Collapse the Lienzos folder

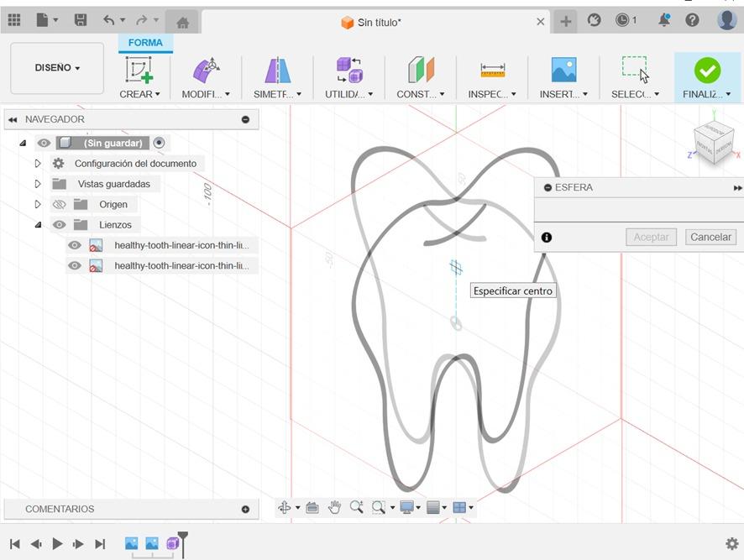(38, 225)
